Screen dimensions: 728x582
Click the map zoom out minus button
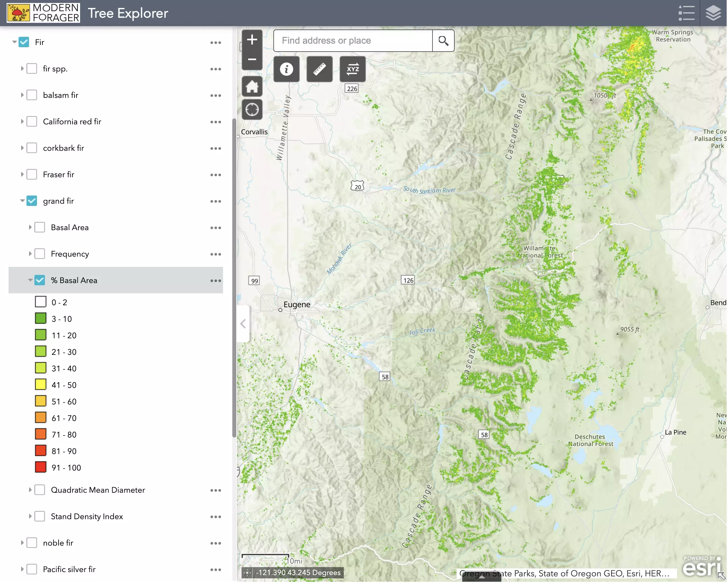click(252, 60)
